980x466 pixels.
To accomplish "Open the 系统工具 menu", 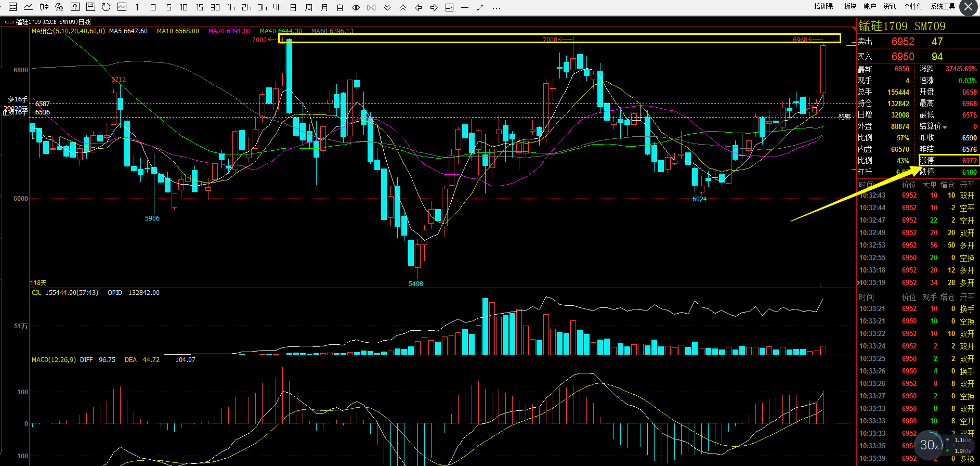I will pos(943,6).
